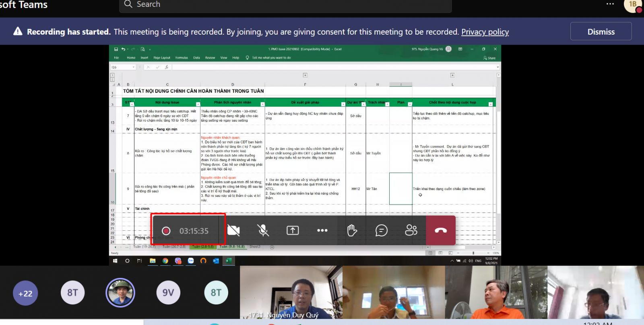This screenshot has height=325, width=644.
Task: Open filter dropdown on Phân tích nguyên nhân column
Action: (x=262, y=104)
